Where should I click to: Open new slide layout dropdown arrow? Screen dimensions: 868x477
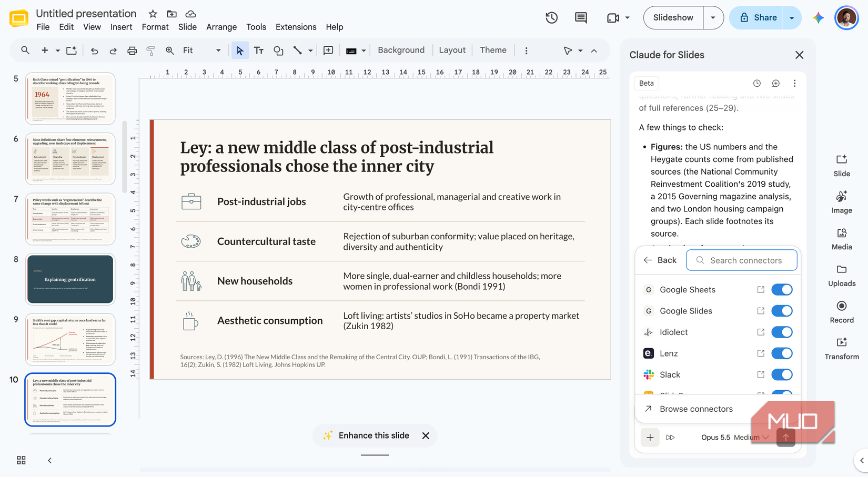[x=57, y=50]
